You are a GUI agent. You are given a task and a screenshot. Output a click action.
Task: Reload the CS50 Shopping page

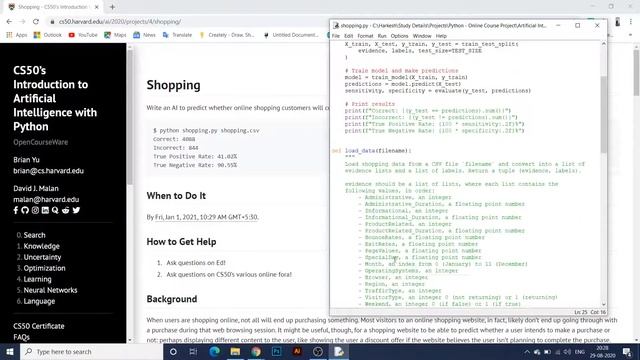point(36,22)
